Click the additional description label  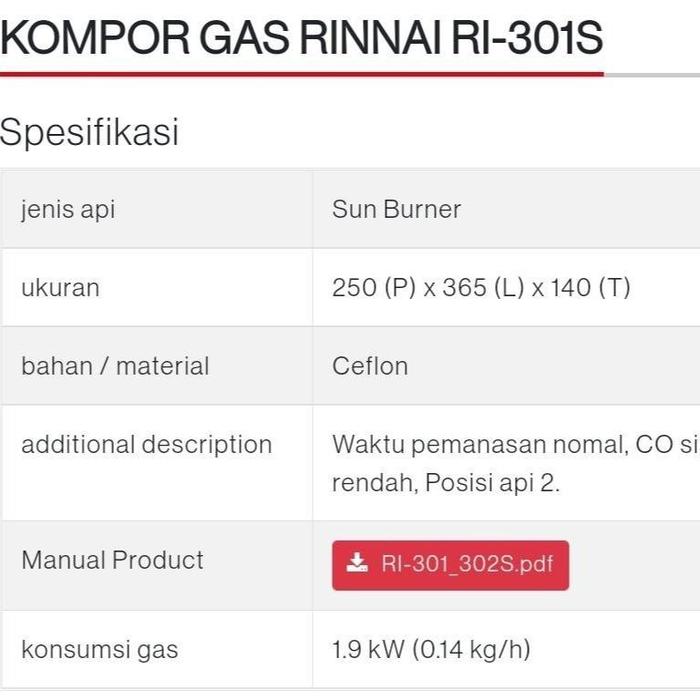(x=146, y=444)
